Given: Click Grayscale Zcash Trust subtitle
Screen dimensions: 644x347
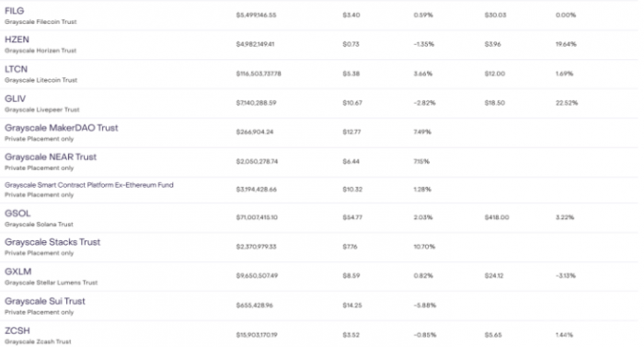Looking at the screenshot, I should point(38,341).
